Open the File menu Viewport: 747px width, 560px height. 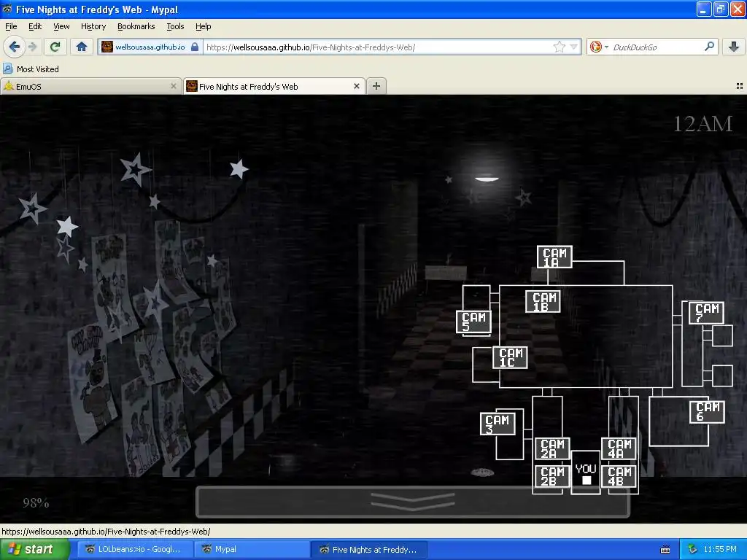coord(11,26)
